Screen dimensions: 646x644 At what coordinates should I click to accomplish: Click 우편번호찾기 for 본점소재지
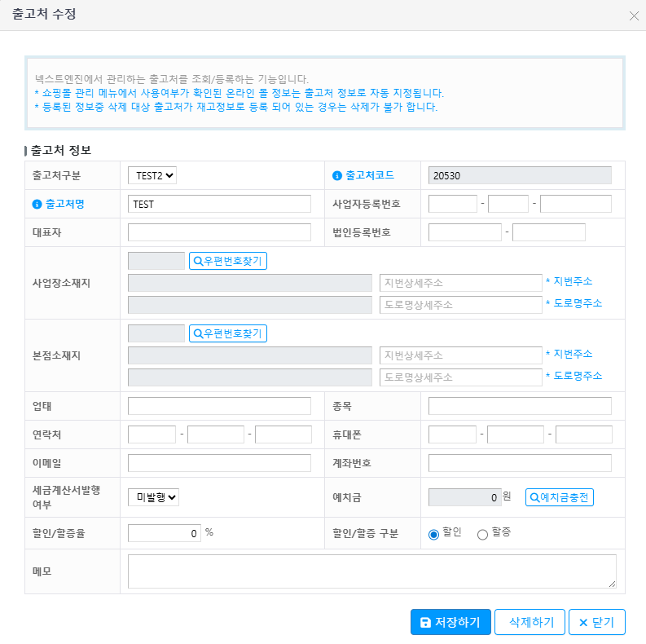click(x=228, y=333)
